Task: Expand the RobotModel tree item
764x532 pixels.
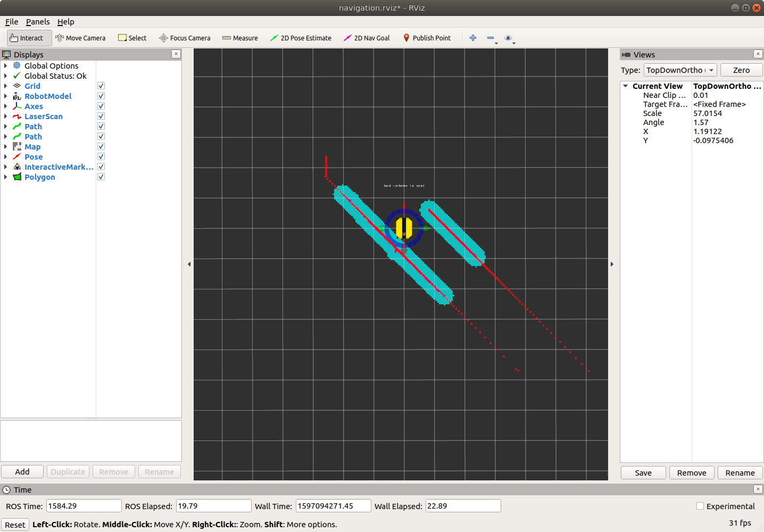Action: (x=5, y=96)
